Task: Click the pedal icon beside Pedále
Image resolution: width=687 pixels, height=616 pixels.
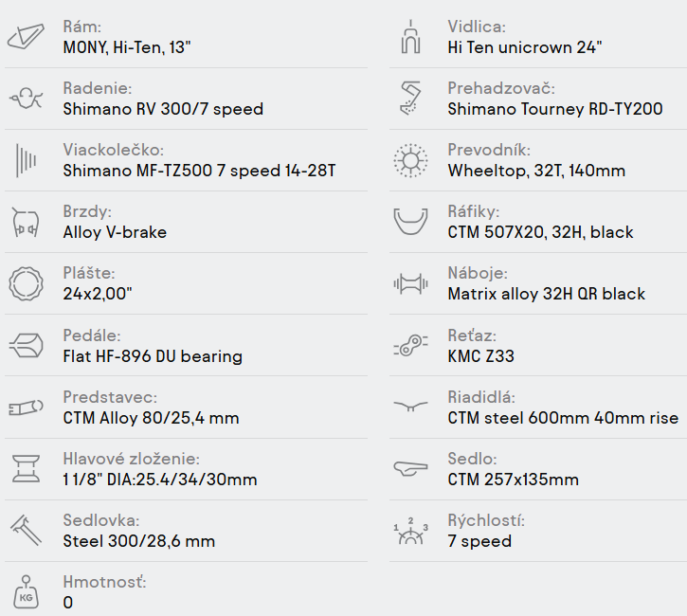Action: coord(26,345)
